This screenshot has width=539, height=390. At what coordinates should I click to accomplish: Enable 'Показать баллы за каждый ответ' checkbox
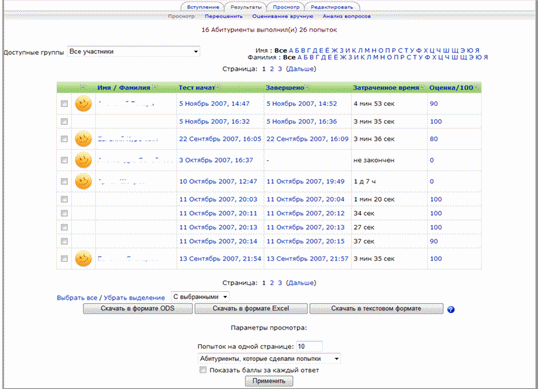click(203, 370)
